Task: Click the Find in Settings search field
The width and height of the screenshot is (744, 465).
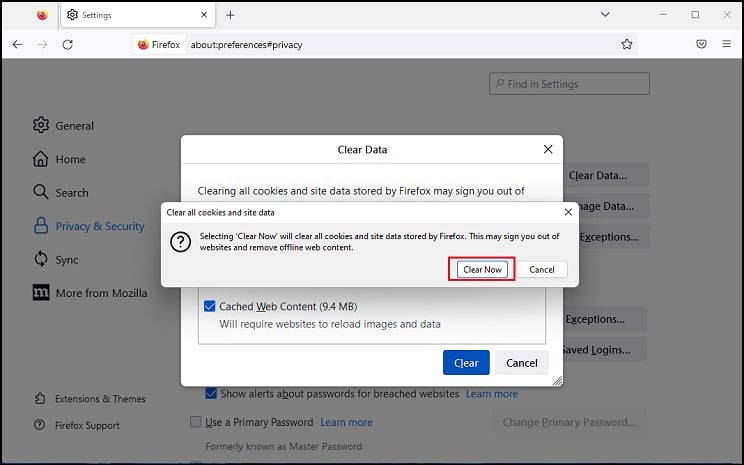Action: [x=569, y=84]
